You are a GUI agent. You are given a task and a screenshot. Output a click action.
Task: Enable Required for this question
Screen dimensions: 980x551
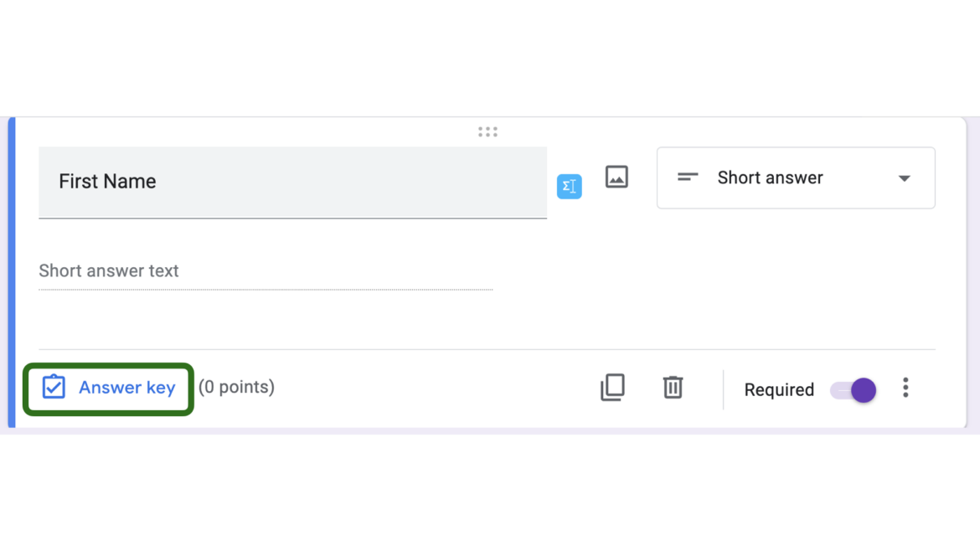pos(852,390)
